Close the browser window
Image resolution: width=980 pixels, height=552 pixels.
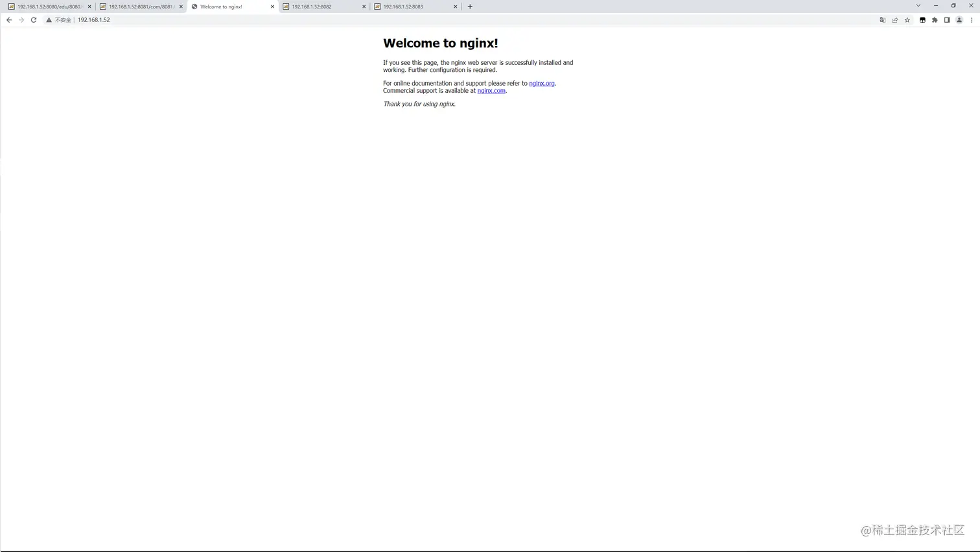click(971, 6)
